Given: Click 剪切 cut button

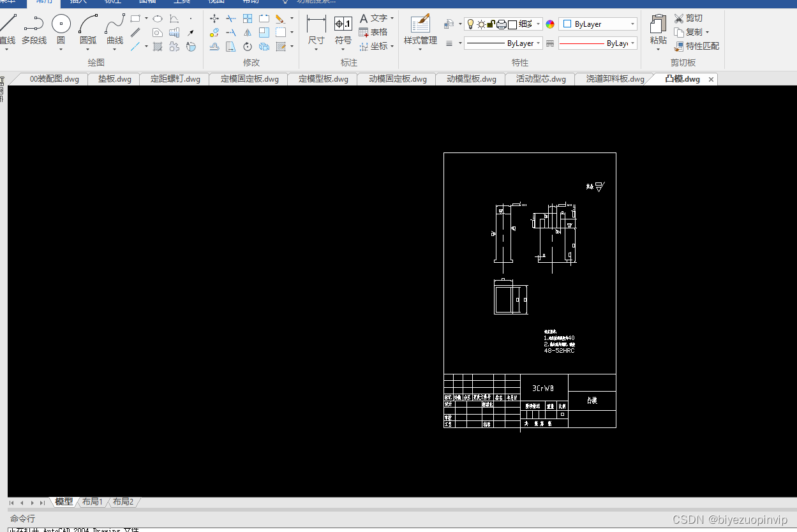Looking at the screenshot, I should tap(689, 18).
